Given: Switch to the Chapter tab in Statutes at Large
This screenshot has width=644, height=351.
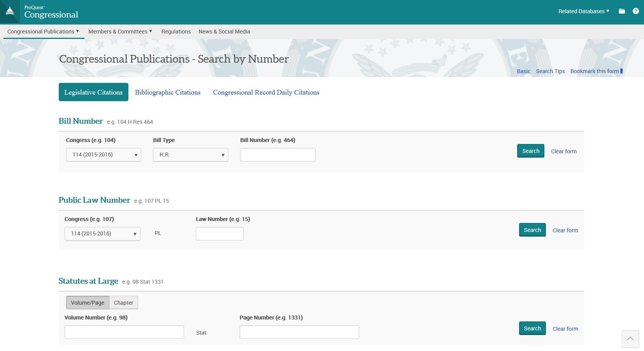Looking at the screenshot, I should [x=123, y=302].
